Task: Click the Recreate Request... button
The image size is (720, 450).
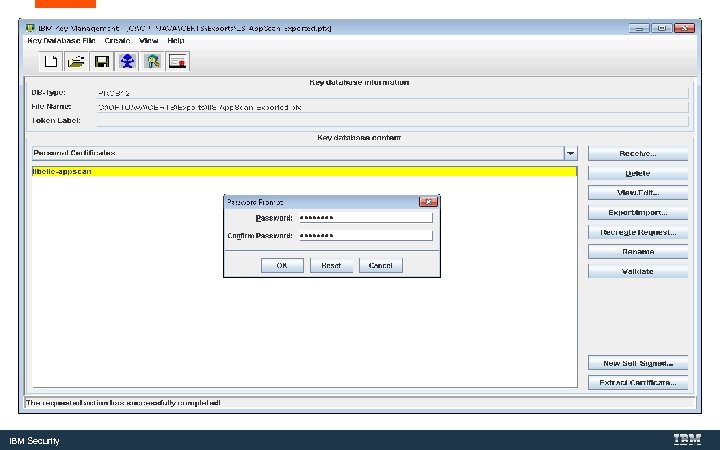Action: pyautogui.click(x=638, y=232)
